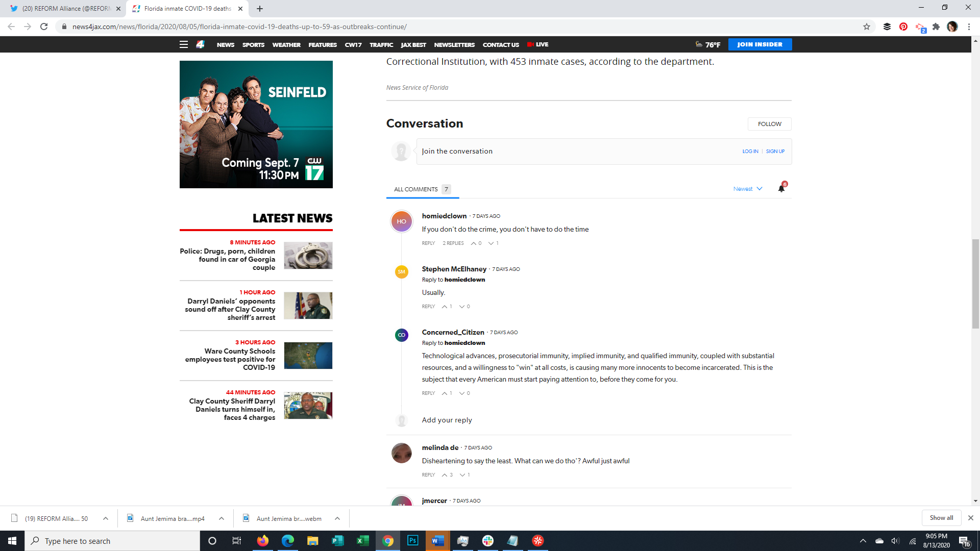Upvote Stephen McElhaney's reply
Viewport: 980px width, 551px height.
coord(445,307)
